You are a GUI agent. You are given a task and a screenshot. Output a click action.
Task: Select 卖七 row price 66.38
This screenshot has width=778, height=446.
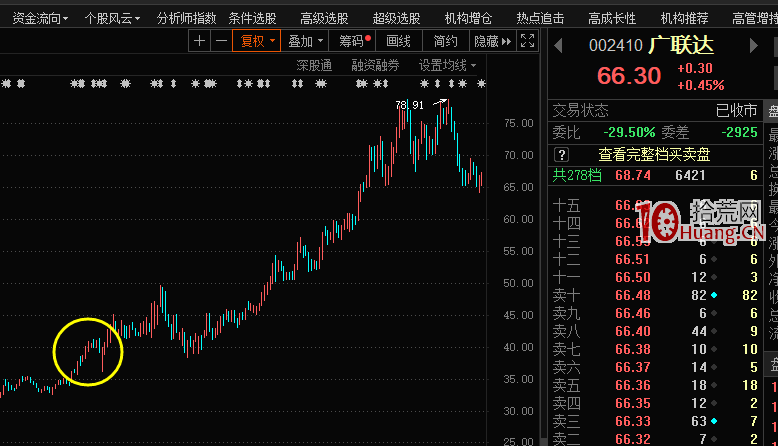[633, 349]
